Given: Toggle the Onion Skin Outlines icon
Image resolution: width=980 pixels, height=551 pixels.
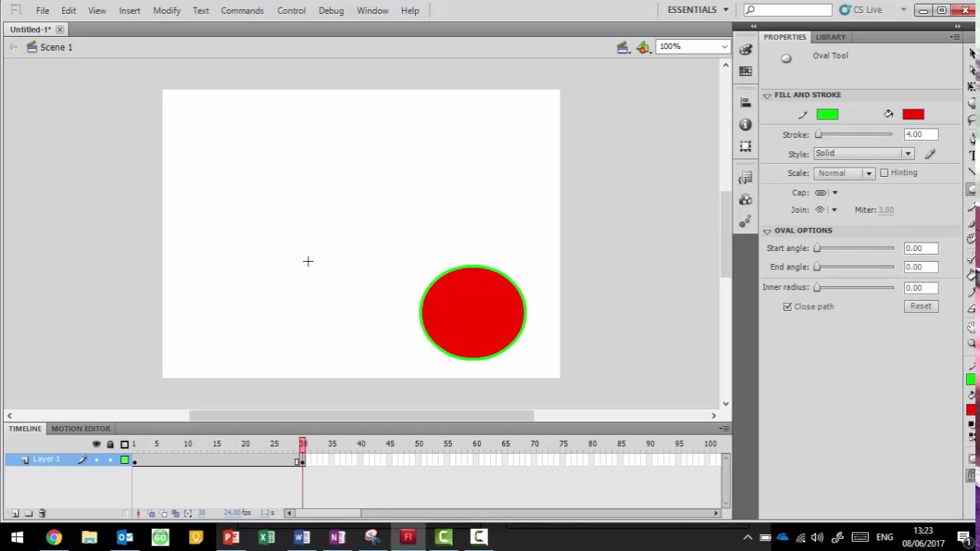Looking at the screenshot, I should pos(163,514).
